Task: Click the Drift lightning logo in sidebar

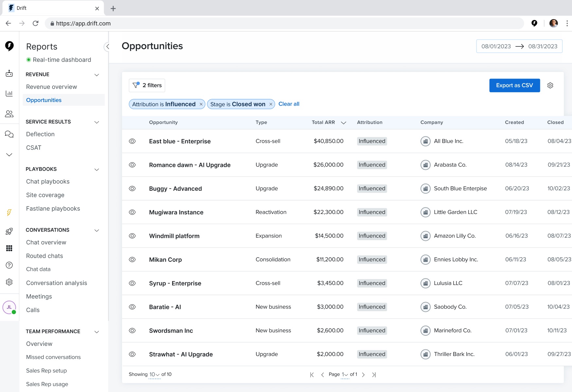Action: click(9, 46)
